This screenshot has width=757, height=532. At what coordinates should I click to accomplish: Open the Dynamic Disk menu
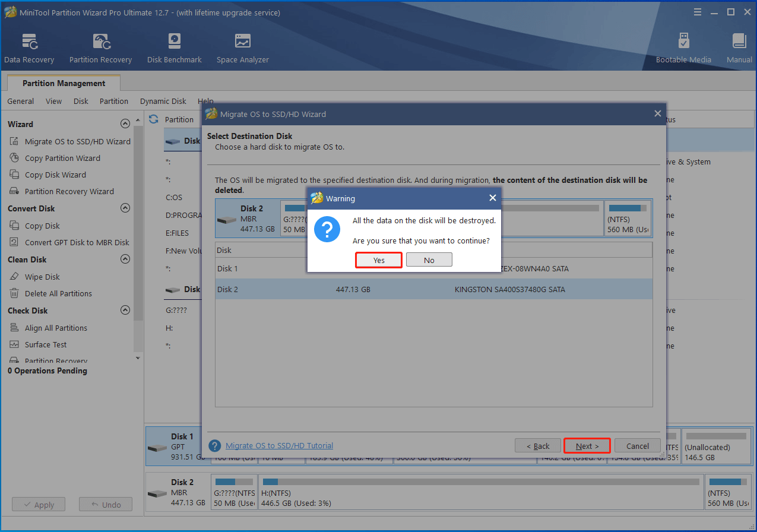click(x=163, y=101)
